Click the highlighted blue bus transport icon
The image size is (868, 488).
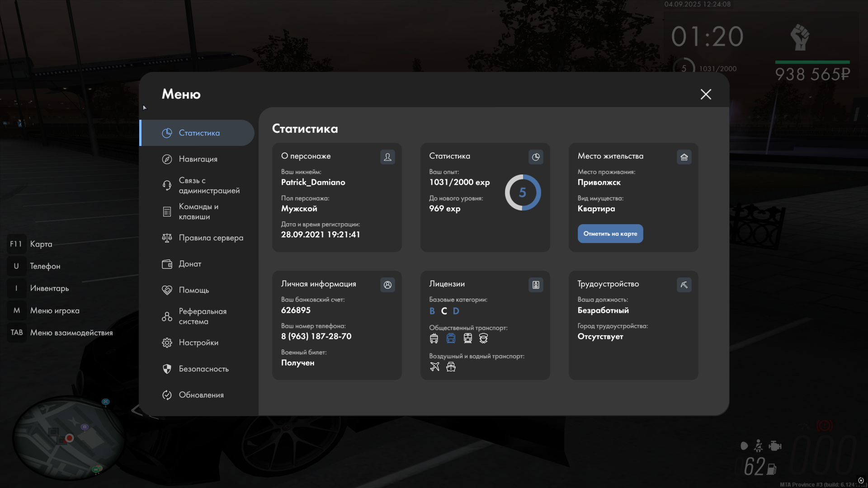451,338
